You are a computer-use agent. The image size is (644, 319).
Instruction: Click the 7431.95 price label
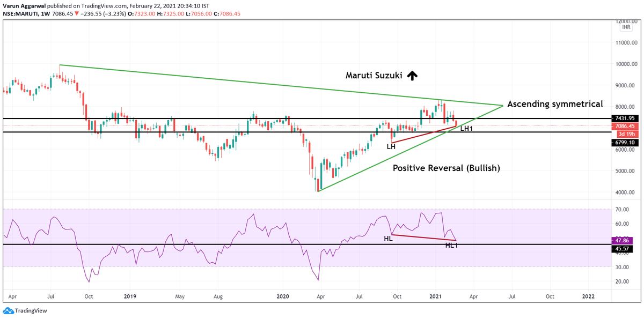pos(624,118)
